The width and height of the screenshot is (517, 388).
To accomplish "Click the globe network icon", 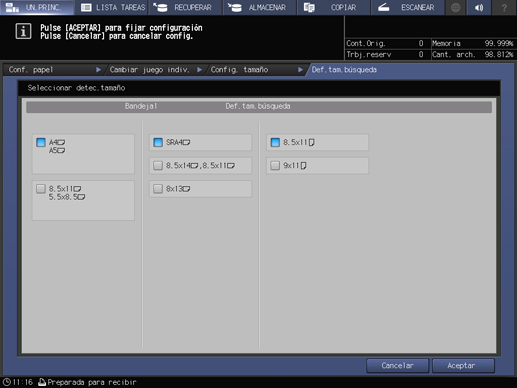I will (456, 7).
